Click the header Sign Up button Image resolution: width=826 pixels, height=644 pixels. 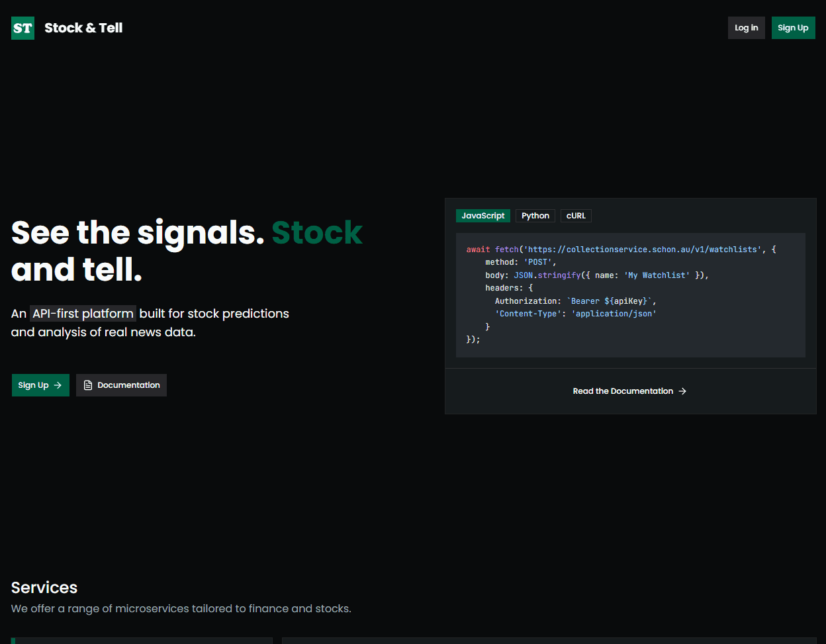tap(793, 28)
